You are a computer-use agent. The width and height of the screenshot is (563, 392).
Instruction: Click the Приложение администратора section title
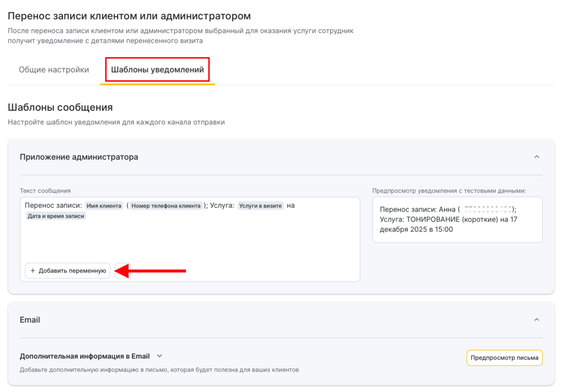pos(79,157)
